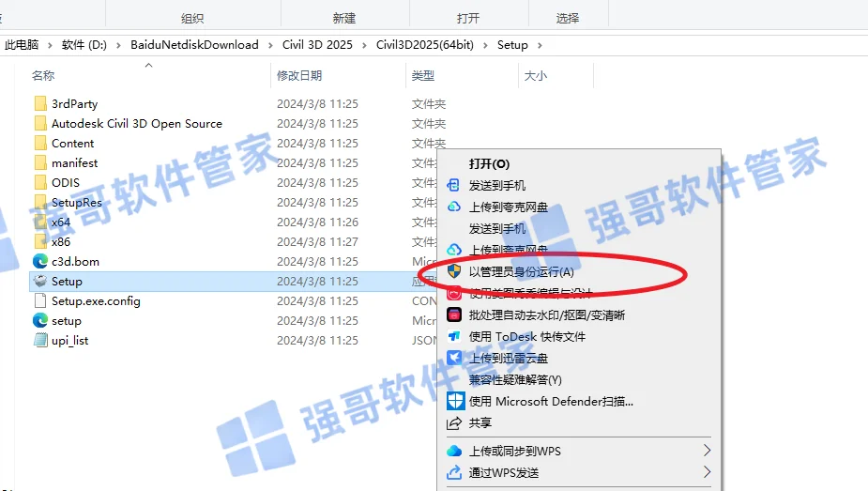Click the manifest folder icon
Screen dimensions: 868x491
[x=40, y=163]
